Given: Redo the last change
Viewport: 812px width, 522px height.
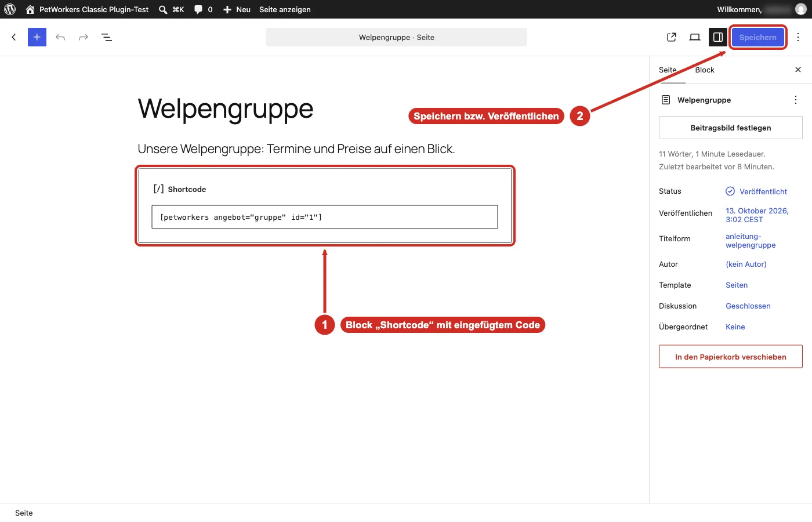Looking at the screenshot, I should pos(84,37).
